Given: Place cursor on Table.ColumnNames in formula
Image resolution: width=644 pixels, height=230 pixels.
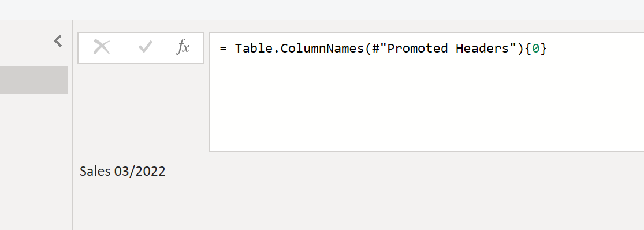Looking at the screenshot, I should (299, 49).
